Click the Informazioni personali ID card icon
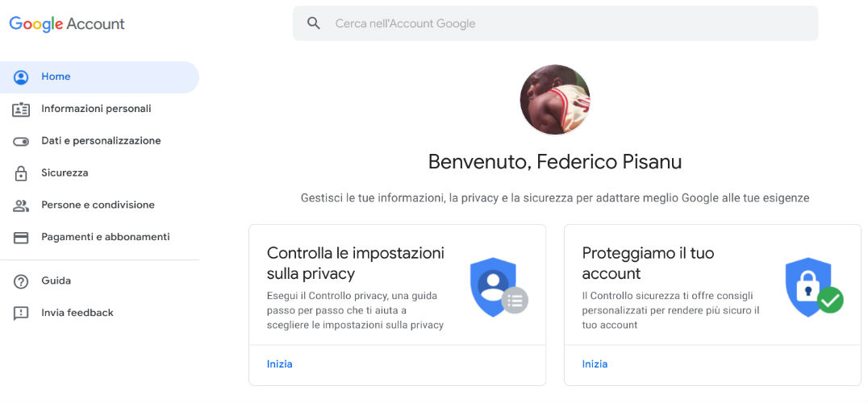This screenshot has width=868, height=403. click(x=21, y=110)
